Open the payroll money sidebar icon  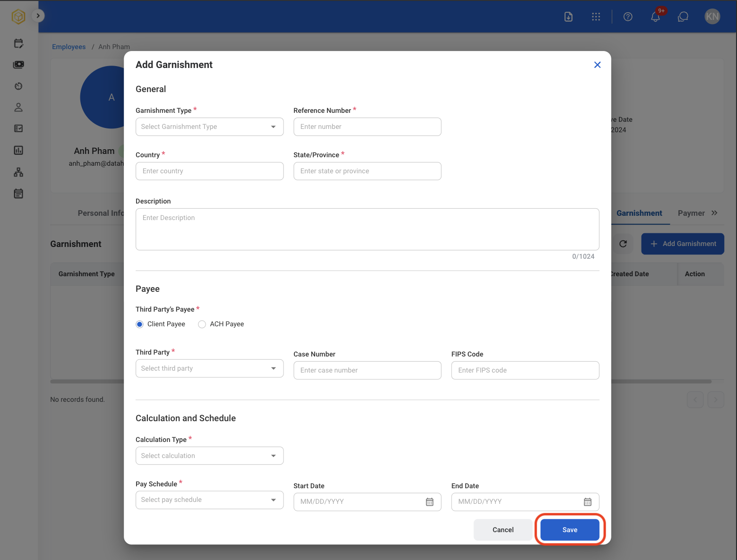point(18,65)
